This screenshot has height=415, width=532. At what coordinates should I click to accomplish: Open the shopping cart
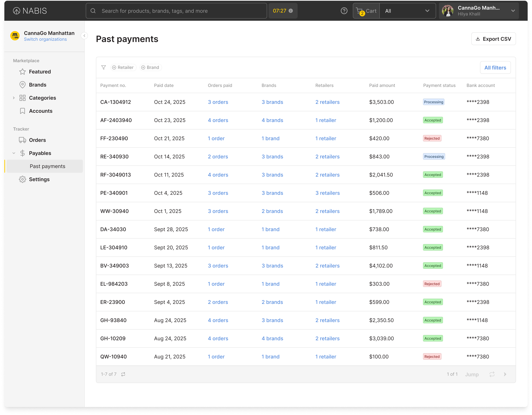pos(366,11)
